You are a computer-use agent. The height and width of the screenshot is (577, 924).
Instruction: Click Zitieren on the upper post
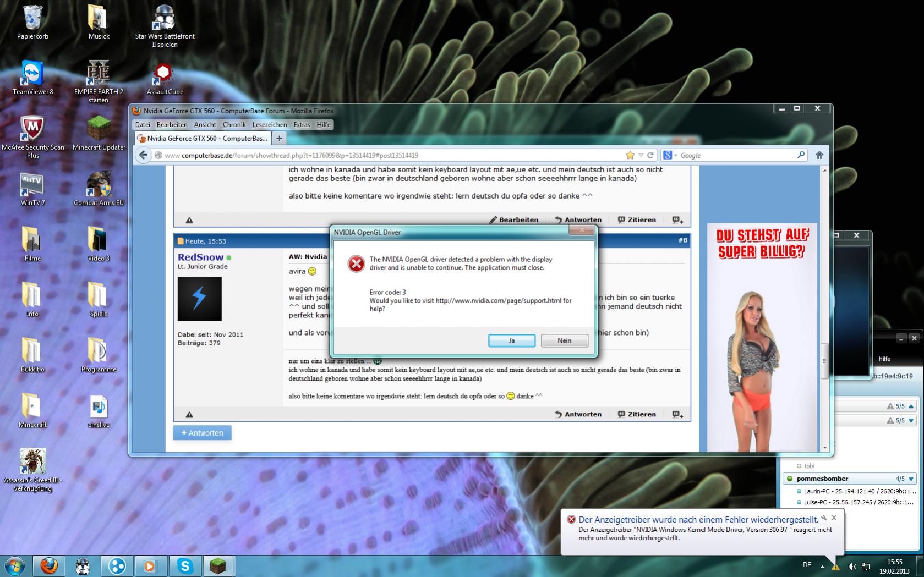(637, 219)
